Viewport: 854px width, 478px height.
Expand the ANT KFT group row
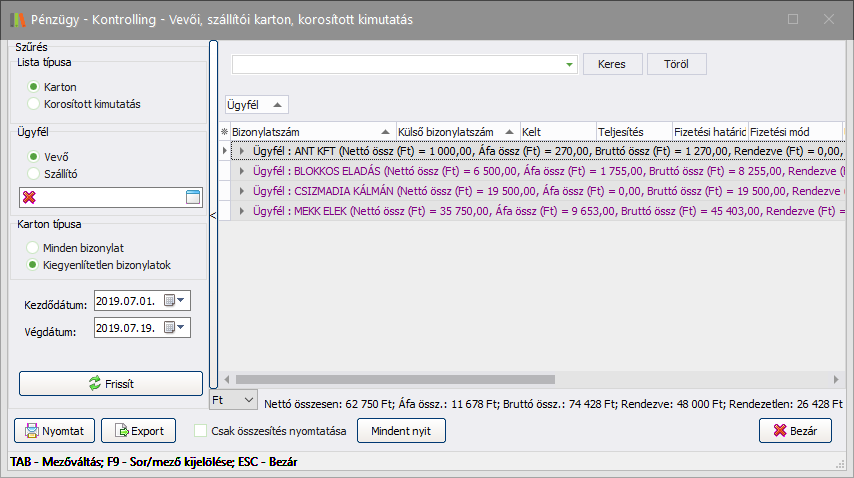click(x=241, y=151)
